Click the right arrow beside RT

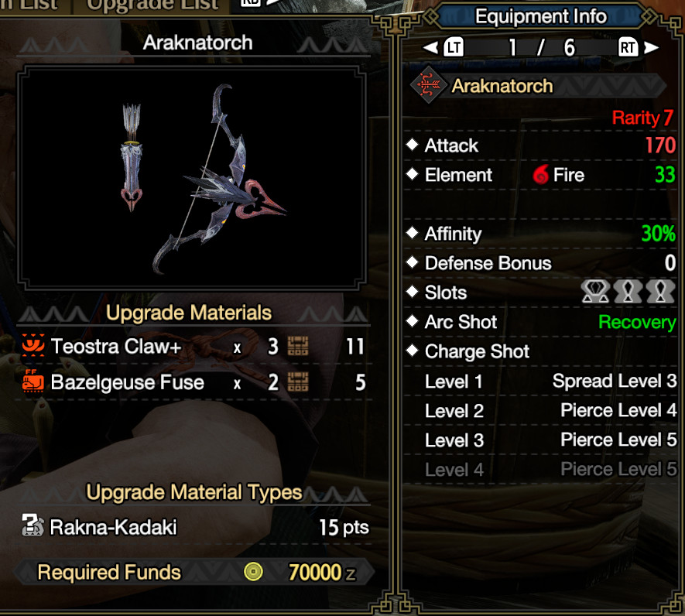pyautogui.click(x=651, y=47)
